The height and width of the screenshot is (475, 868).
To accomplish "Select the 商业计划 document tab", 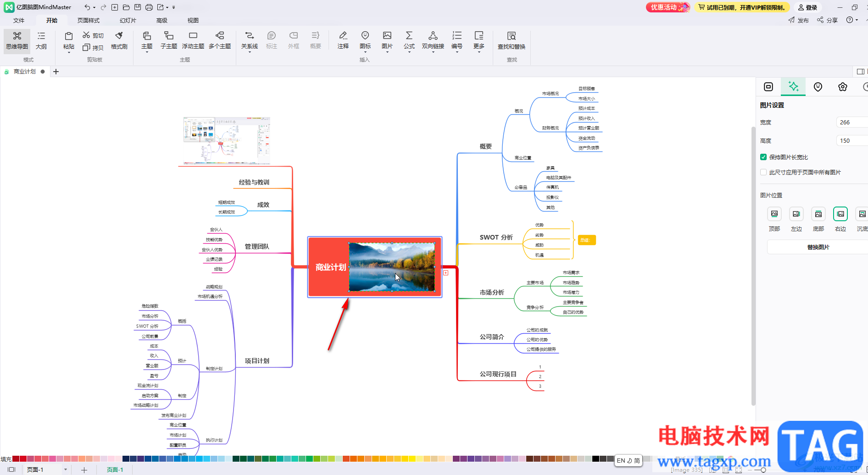I will (x=25, y=72).
